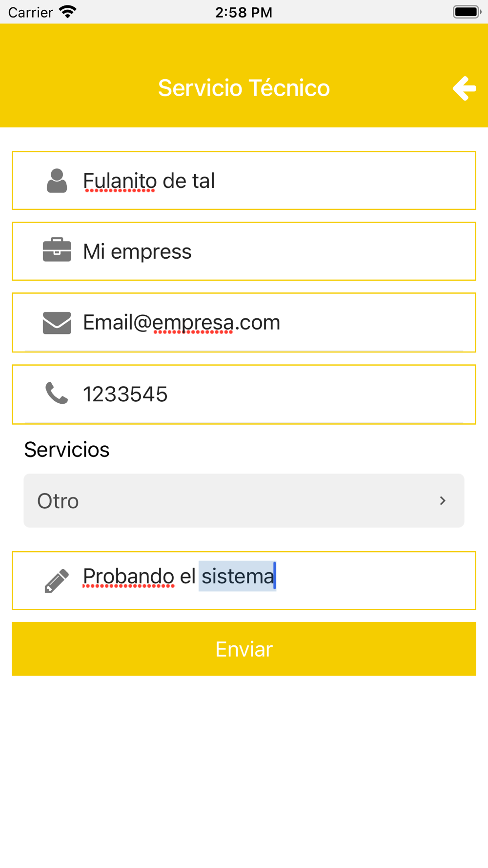The width and height of the screenshot is (488, 868).
Task: Focus the name field 'Fulanito de tal'
Action: click(x=244, y=181)
